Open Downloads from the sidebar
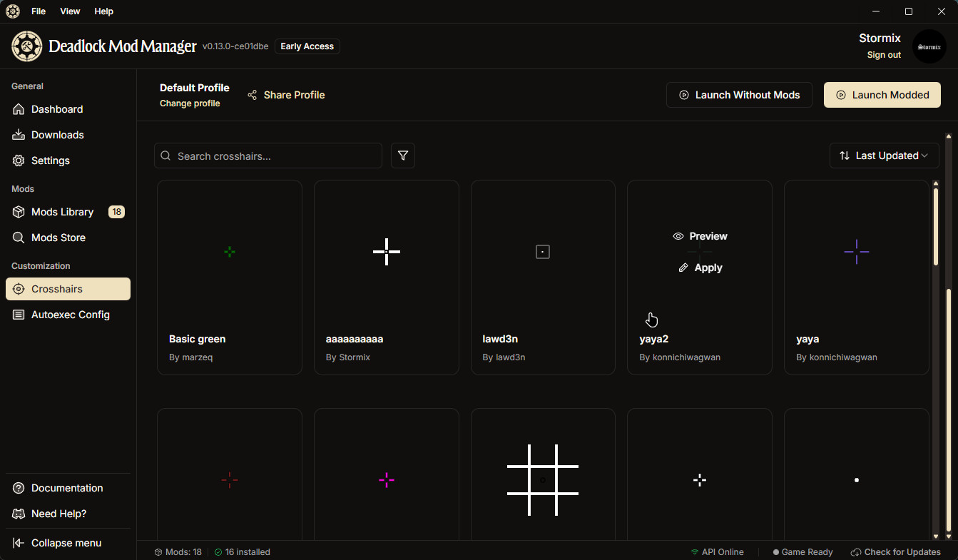Viewport: 958px width, 560px height. click(57, 135)
